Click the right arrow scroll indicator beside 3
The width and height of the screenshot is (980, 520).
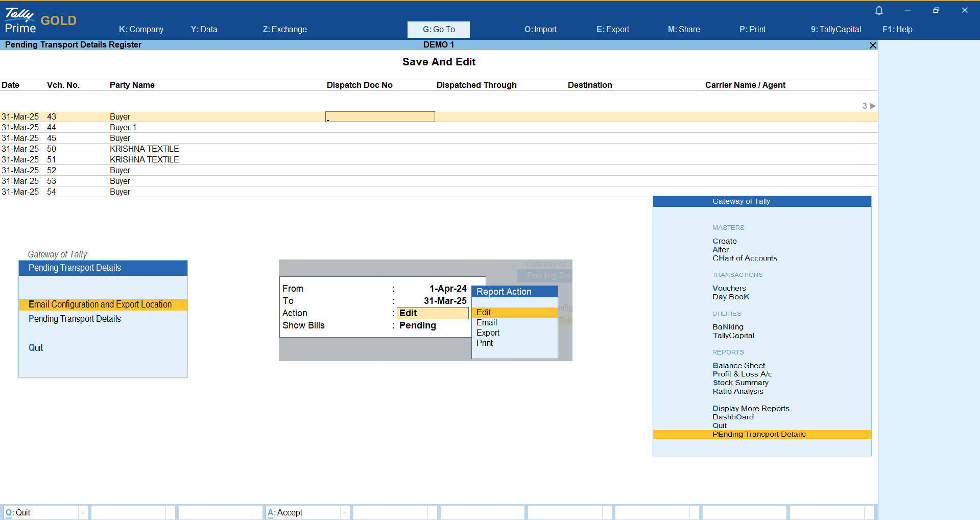click(873, 106)
